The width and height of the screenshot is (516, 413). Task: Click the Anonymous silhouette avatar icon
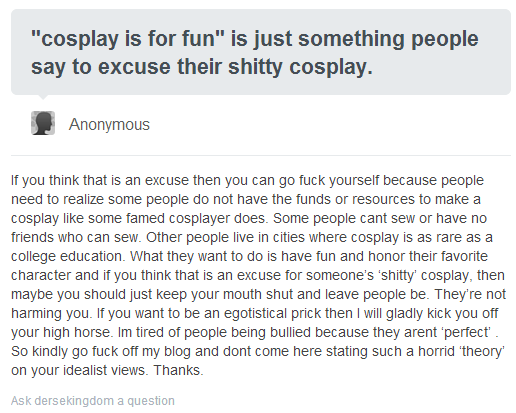coord(43,123)
